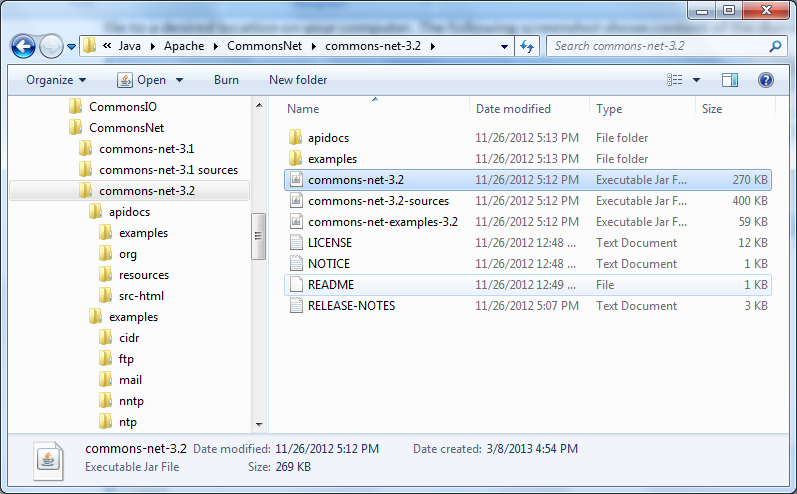Select commons-net-examples-3.2 jar icon
This screenshot has width=797, height=494.
click(296, 222)
